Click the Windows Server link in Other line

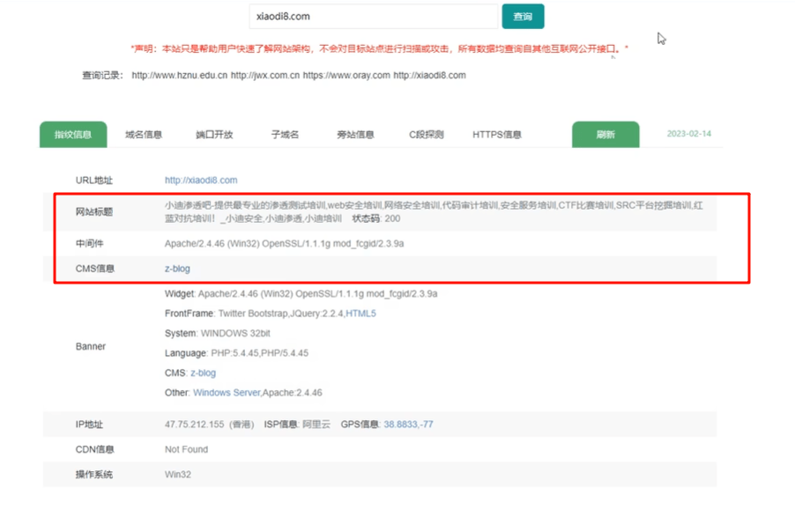pos(227,393)
